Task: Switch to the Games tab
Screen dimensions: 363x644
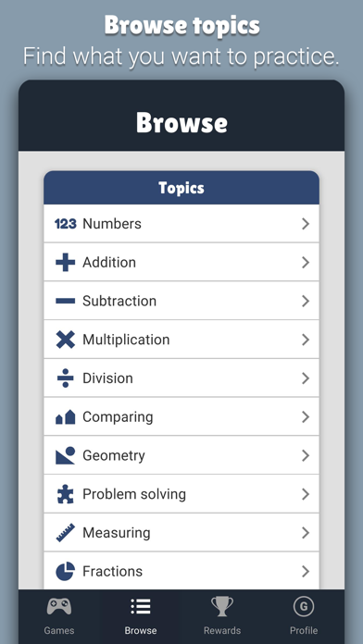Action: [x=59, y=616]
